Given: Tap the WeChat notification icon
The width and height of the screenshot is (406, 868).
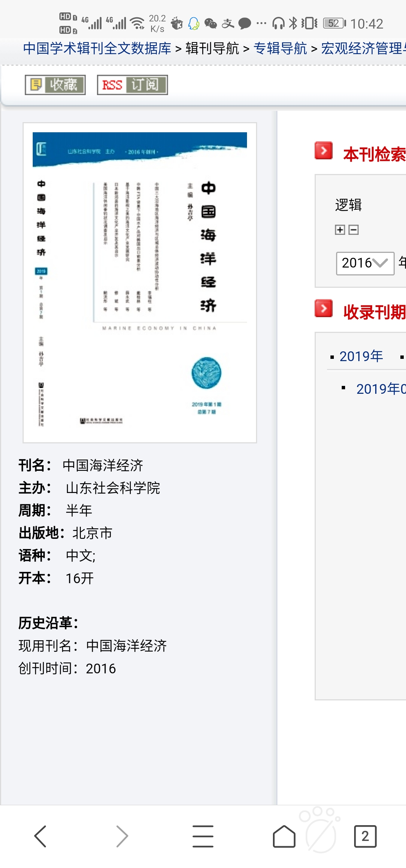Looking at the screenshot, I should (x=211, y=24).
